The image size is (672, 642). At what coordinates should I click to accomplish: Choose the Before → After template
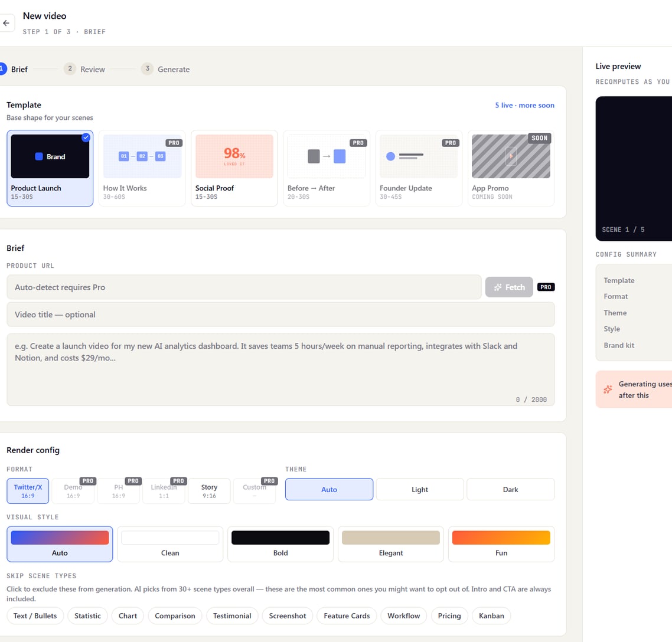click(326, 168)
